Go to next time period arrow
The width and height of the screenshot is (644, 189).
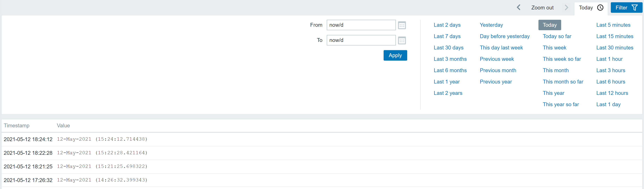pos(566,8)
